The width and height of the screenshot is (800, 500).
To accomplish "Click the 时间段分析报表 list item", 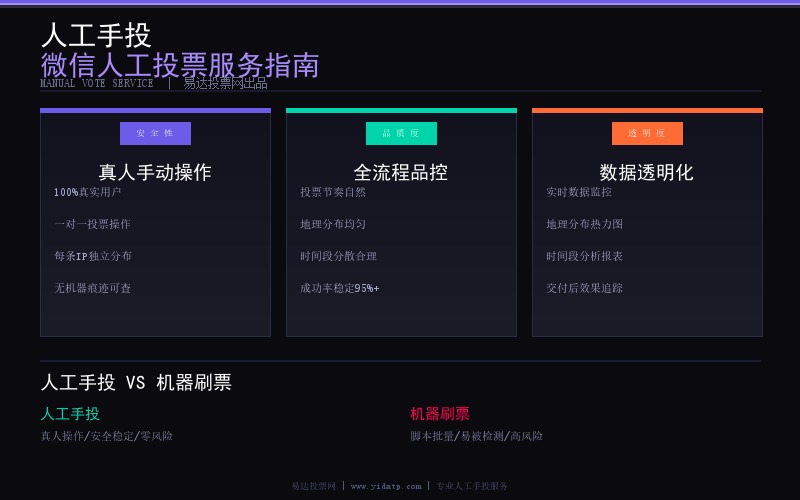I will point(584,256).
